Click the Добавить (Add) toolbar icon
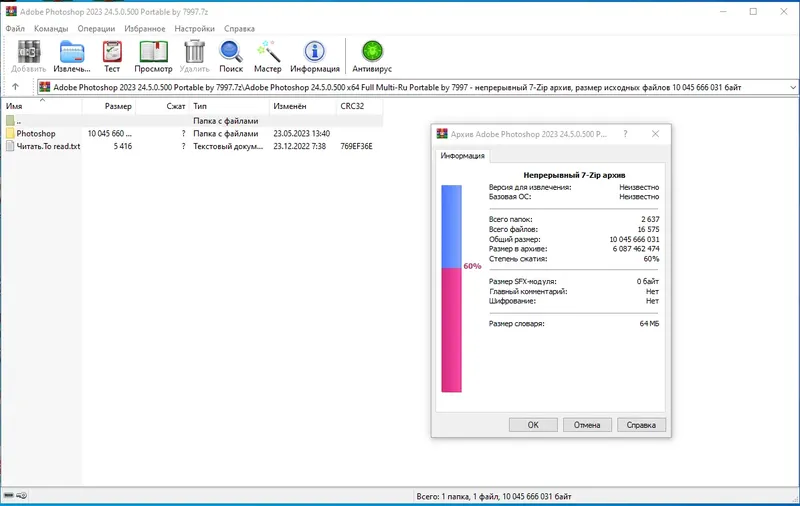This screenshot has width=800, height=506. coord(29,52)
